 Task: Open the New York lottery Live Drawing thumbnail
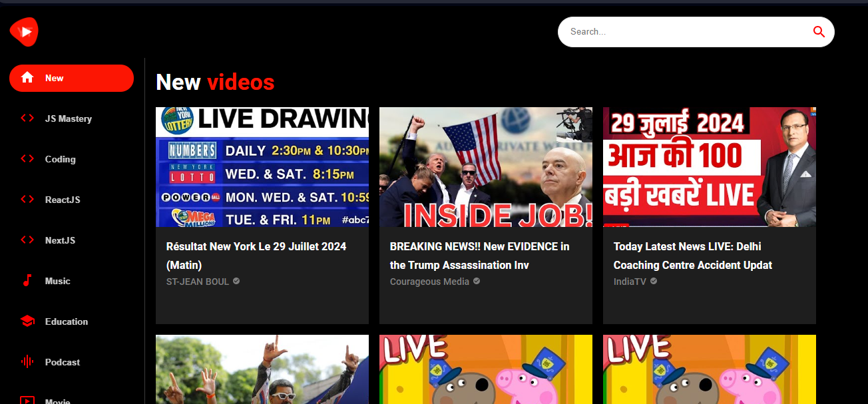click(x=262, y=167)
